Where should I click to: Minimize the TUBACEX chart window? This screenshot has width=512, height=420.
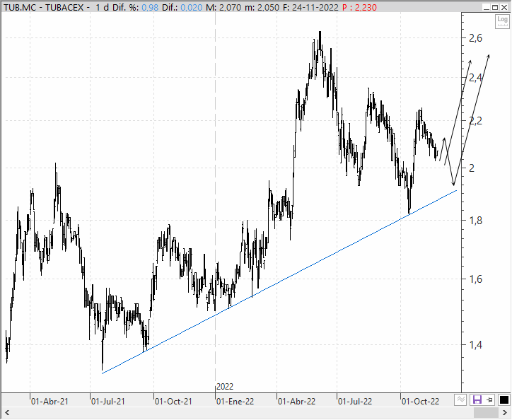pyautogui.click(x=487, y=7)
